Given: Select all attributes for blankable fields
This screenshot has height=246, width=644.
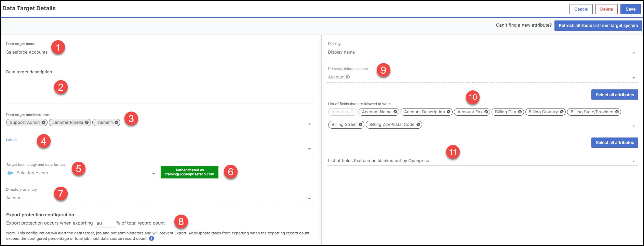Looking at the screenshot, I should (x=615, y=143).
